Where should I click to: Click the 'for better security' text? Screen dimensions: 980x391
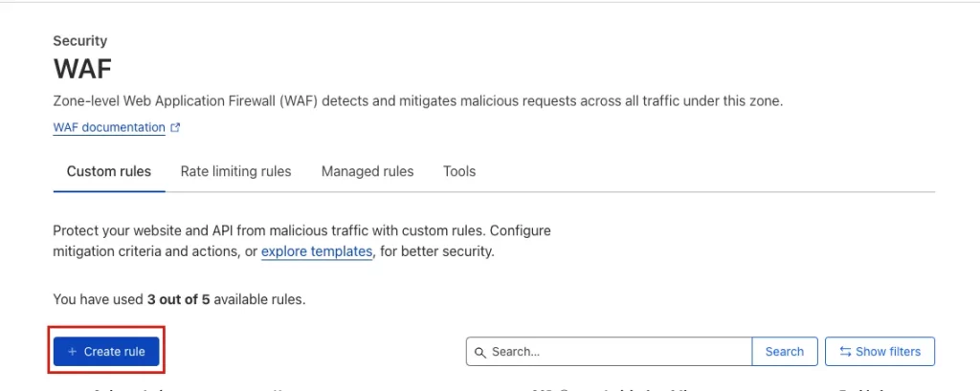click(436, 251)
